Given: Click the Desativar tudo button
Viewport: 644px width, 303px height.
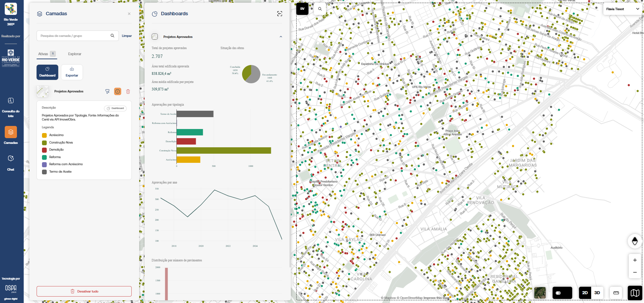Looking at the screenshot, I should (84, 291).
